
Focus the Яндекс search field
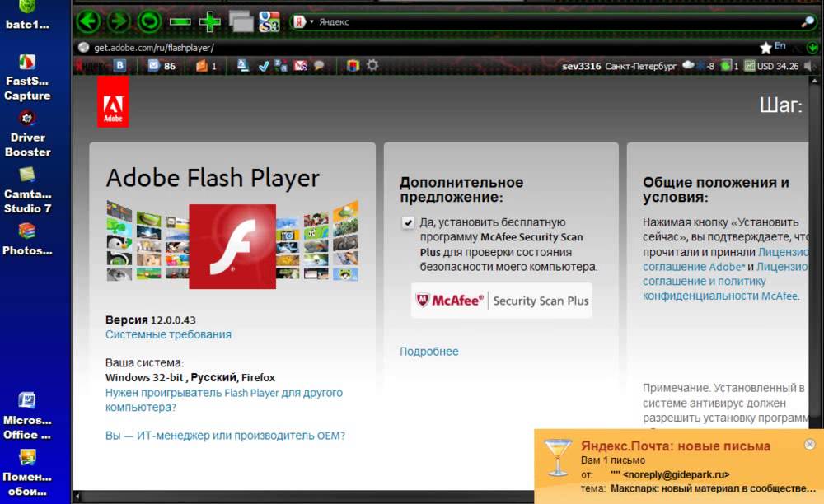point(557,22)
